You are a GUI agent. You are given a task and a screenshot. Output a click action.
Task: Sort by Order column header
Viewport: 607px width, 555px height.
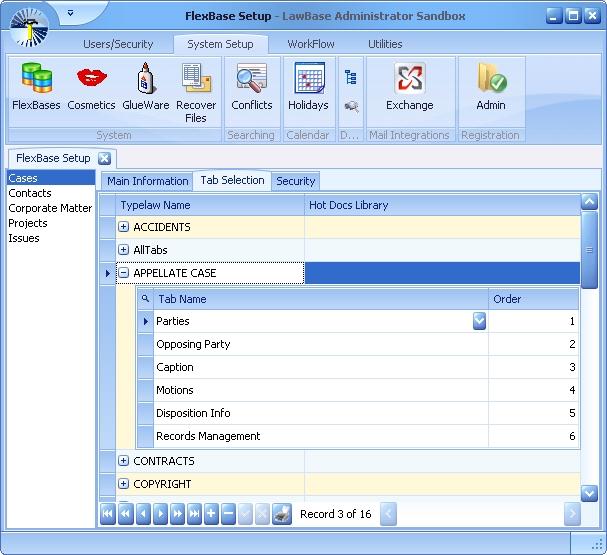(x=533, y=299)
